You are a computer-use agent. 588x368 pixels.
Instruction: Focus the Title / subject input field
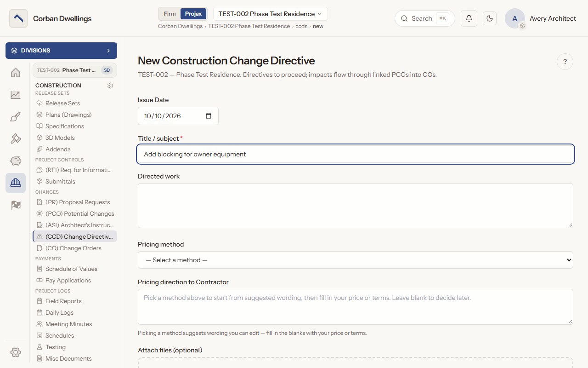click(x=356, y=154)
